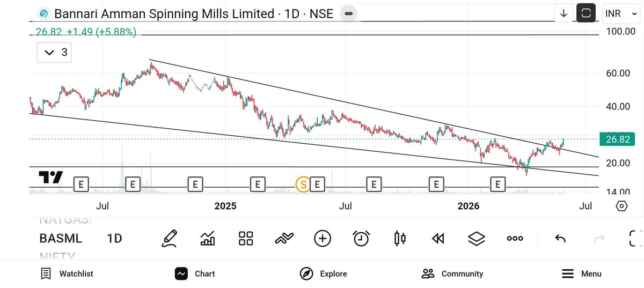Create an alert with the alarm clock icon
The height and width of the screenshot is (288, 644).
click(361, 238)
